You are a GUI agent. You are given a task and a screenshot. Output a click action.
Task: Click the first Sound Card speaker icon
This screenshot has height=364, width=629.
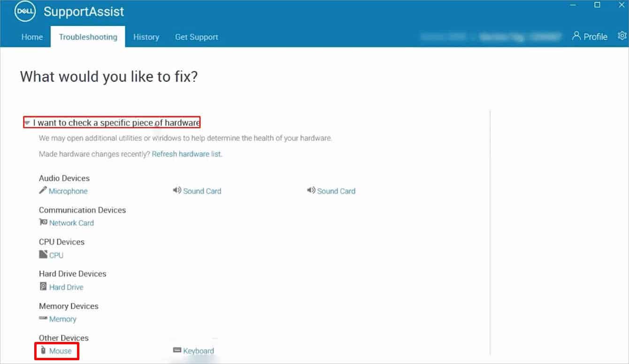tap(177, 190)
